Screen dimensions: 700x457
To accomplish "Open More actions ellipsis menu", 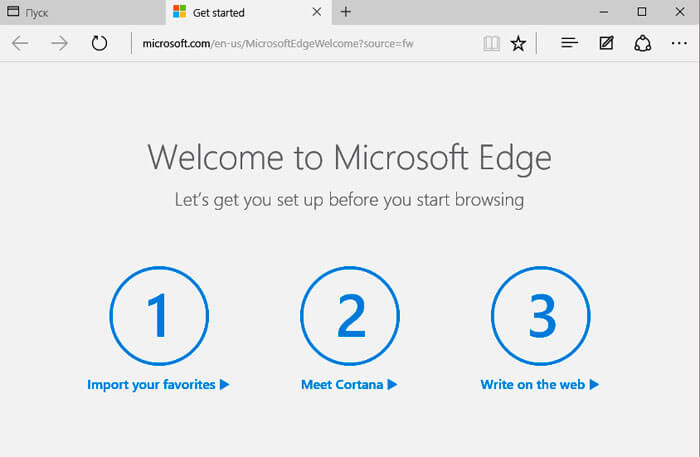I will pyautogui.click(x=679, y=43).
